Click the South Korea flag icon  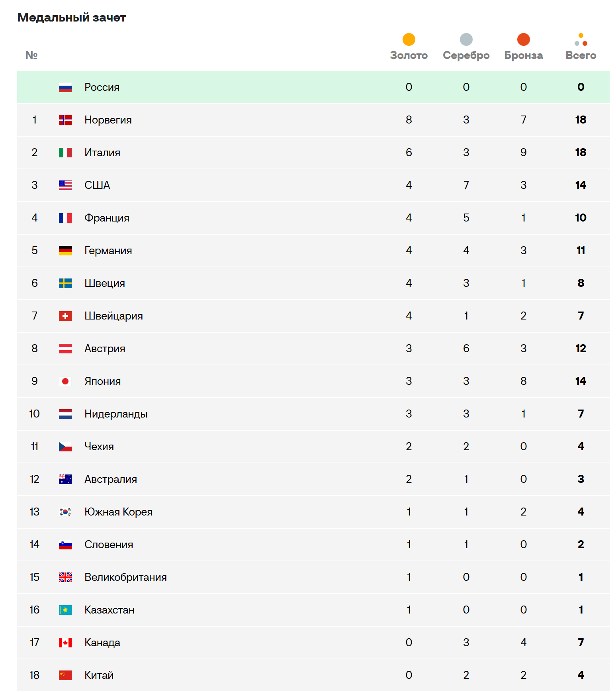click(x=65, y=512)
